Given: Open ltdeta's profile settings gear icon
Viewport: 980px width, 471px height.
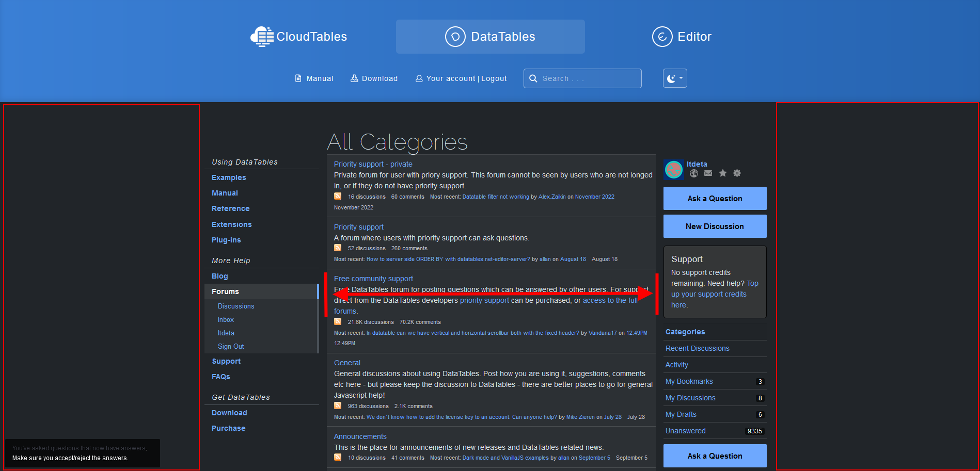Looking at the screenshot, I should point(737,173).
